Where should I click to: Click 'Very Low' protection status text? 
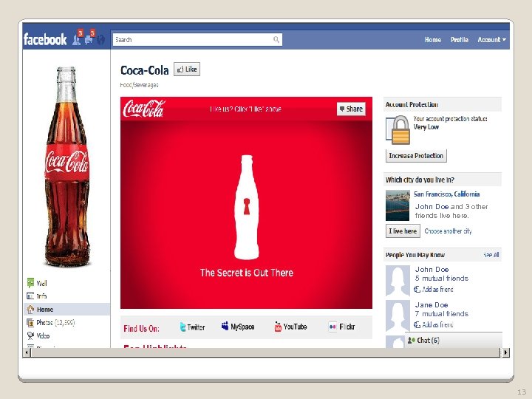pos(426,127)
